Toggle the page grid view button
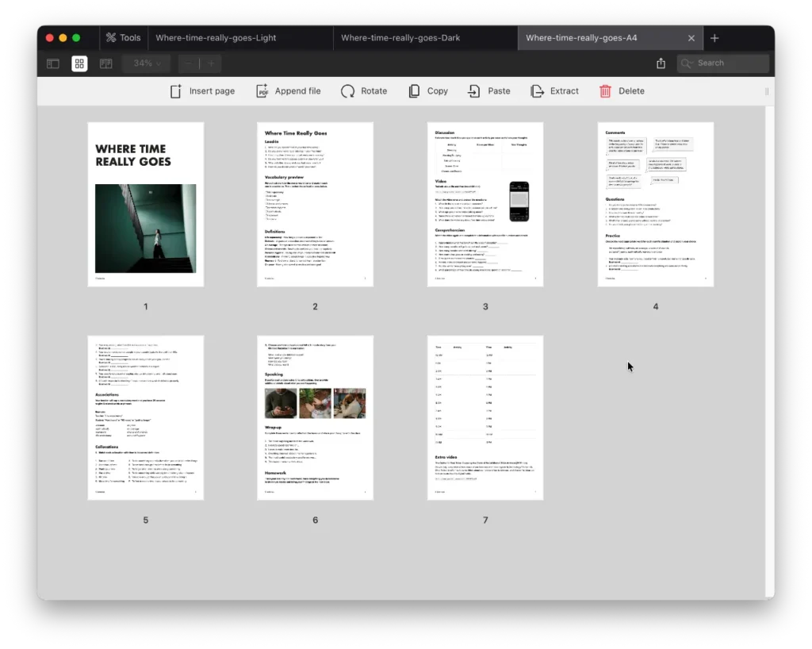Screen dimensions: 812x649 point(79,63)
